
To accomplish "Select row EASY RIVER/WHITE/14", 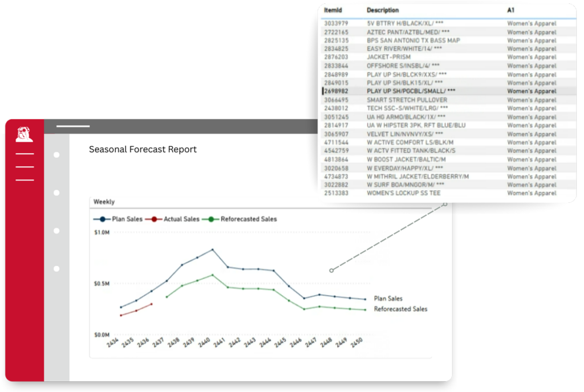I will tap(448, 49).
